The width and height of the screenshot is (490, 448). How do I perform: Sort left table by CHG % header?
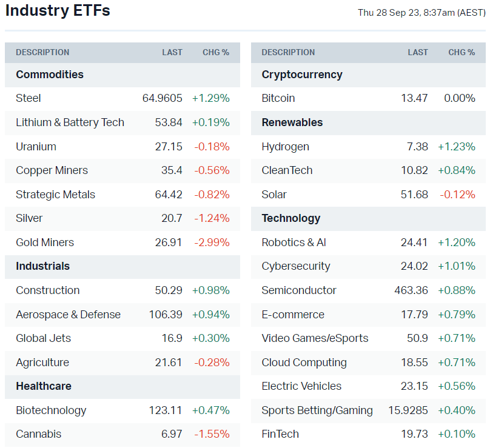coord(216,53)
